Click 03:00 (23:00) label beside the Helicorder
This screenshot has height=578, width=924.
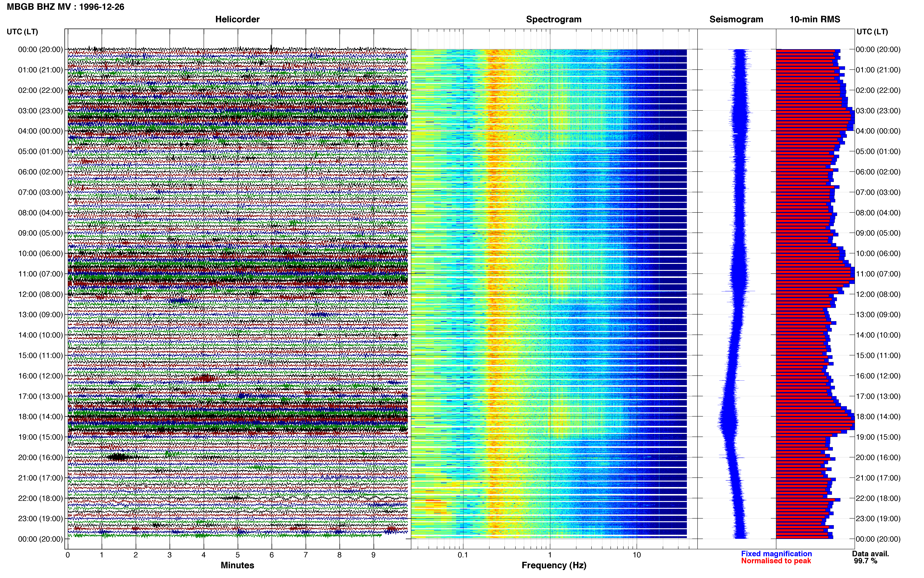point(41,111)
